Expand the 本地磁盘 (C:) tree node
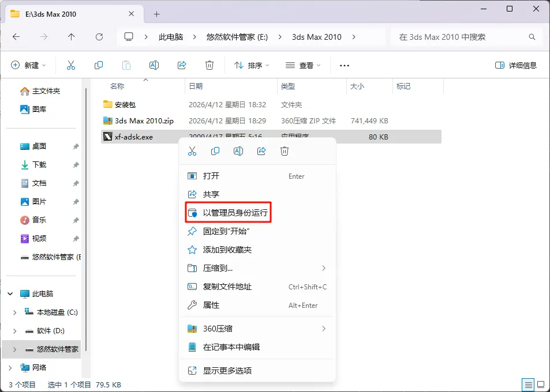The image size is (550, 392). 15,312
